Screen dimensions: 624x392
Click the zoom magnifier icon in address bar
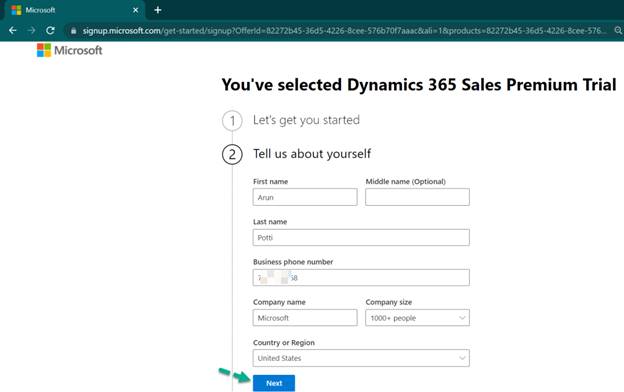pos(618,30)
